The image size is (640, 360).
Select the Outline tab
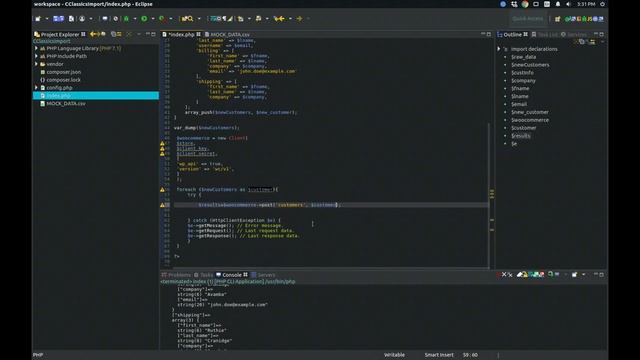click(513, 34)
